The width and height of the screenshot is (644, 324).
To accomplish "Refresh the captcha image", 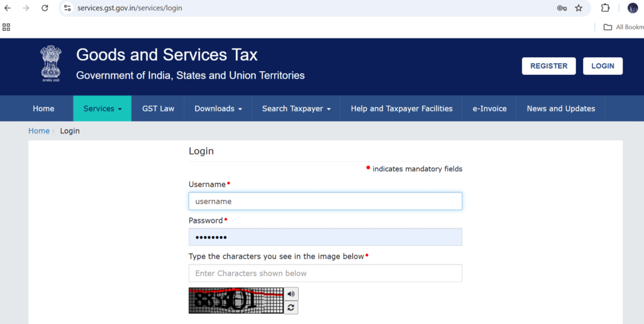I will [x=291, y=308].
